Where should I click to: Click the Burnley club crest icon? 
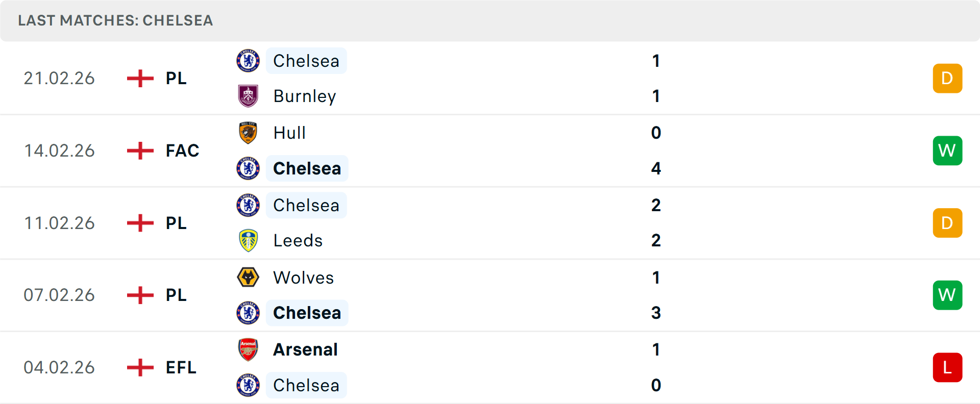click(248, 96)
